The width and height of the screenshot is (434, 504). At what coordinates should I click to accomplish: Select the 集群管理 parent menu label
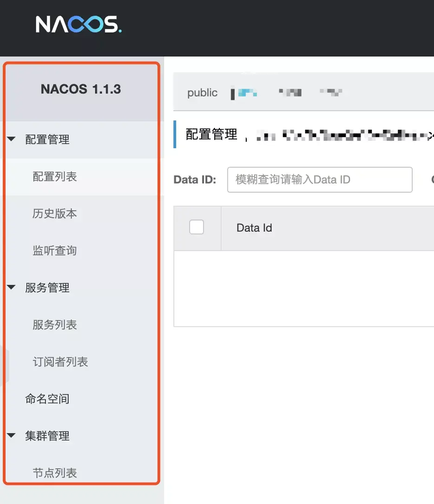coord(47,436)
